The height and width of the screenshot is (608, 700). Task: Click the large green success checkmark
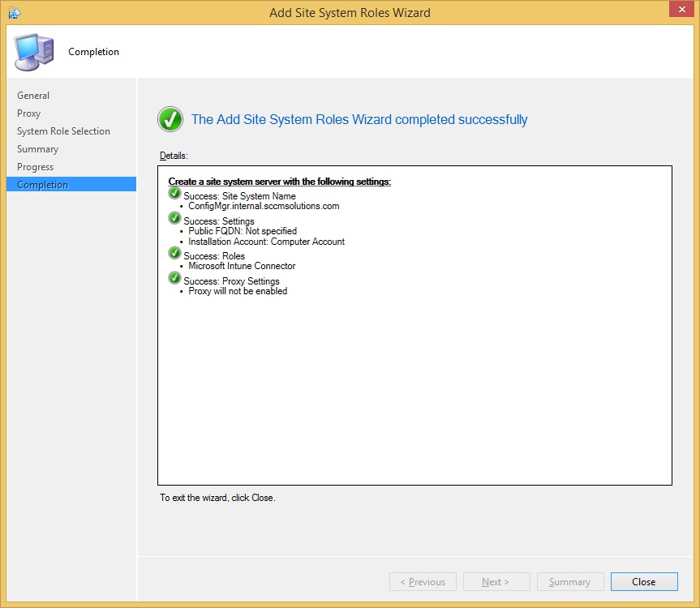(170, 120)
